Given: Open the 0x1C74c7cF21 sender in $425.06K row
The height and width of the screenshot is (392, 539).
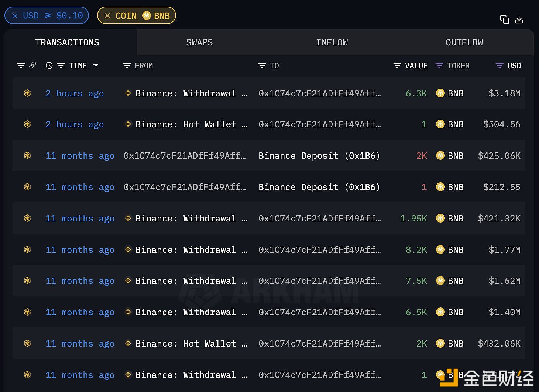Looking at the screenshot, I should [x=185, y=156].
